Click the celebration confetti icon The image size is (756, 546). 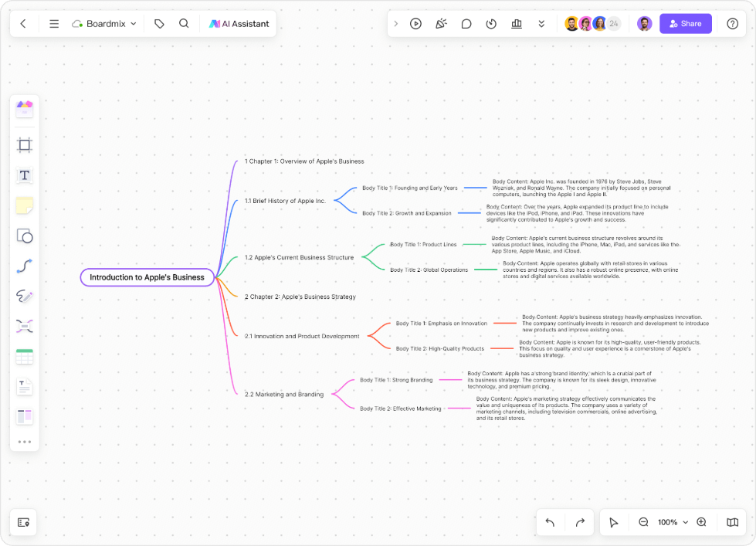pyautogui.click(x=441, y=24)
